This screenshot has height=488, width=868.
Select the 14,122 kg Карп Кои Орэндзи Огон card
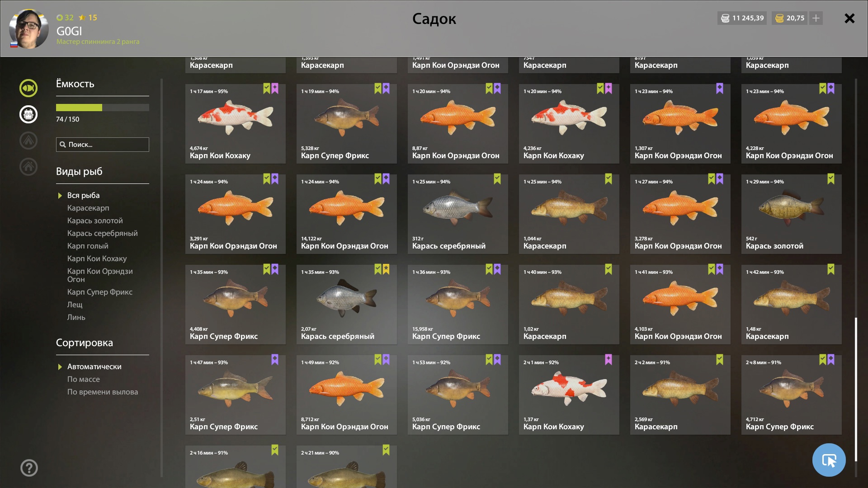pyautogui.click(x=347, y=214)
